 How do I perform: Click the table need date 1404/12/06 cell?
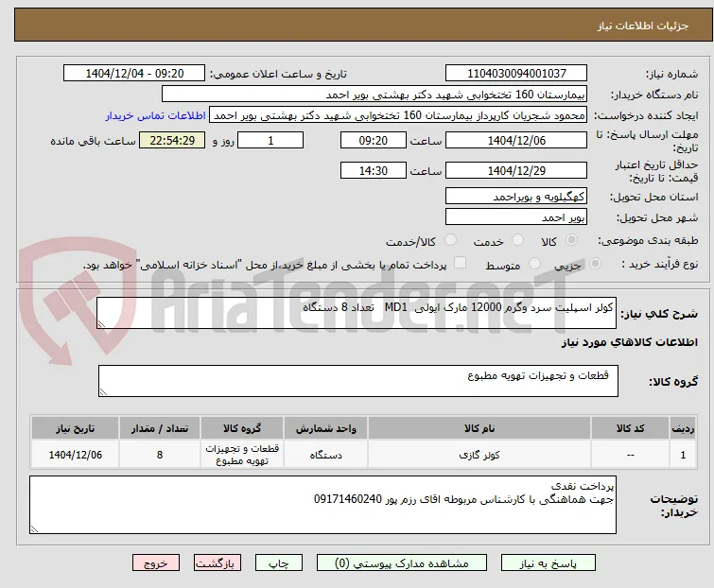[75, 455]
